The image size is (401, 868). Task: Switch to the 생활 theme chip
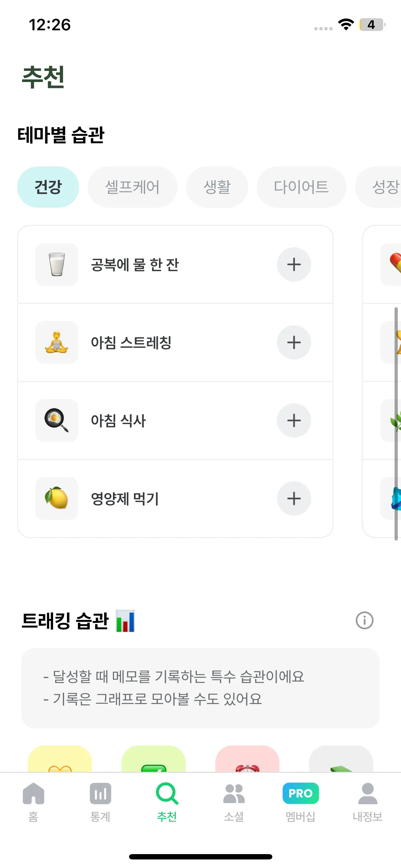[217, 187]
